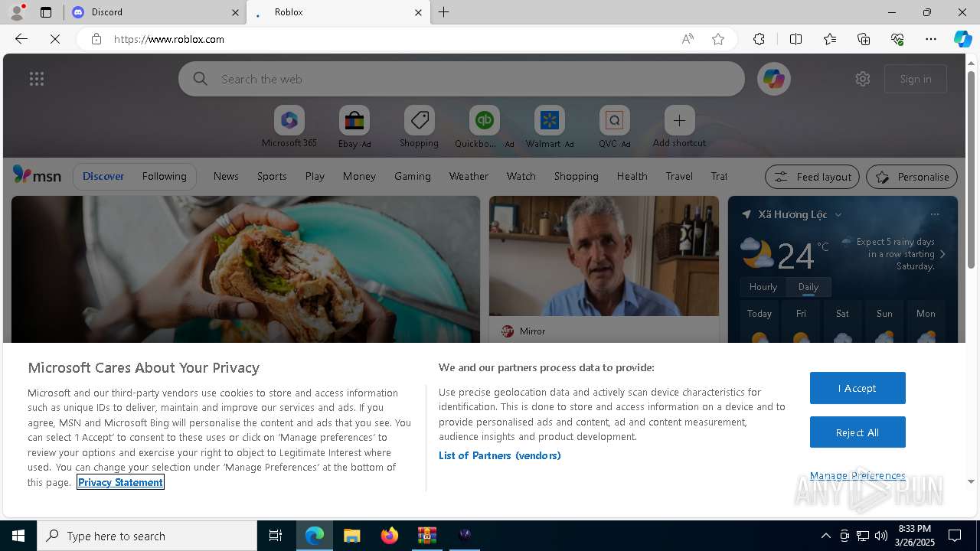Expand the rainy days forecast arrow
Viewport: 980px width, 551px height.
point(942,254)
